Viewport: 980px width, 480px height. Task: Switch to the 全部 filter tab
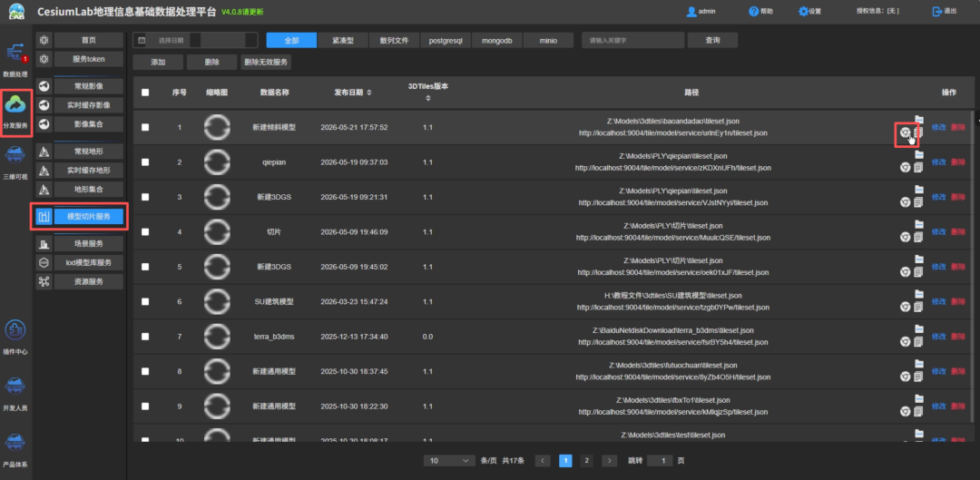point(291,40)
